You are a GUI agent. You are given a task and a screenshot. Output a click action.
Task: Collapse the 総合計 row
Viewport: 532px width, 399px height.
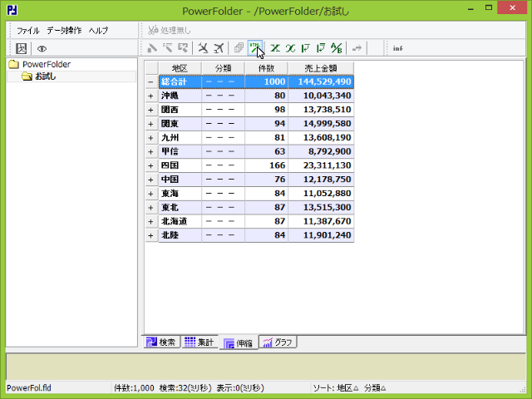pyautogui.click(x=151, y=81)
